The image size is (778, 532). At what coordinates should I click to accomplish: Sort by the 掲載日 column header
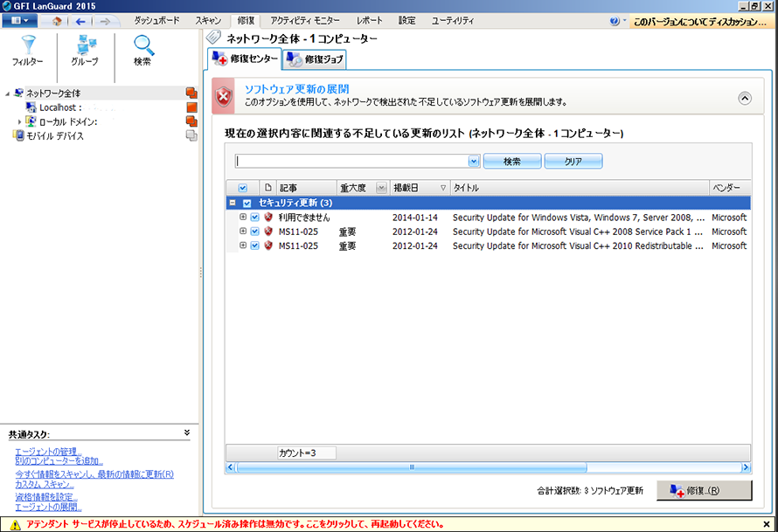pyautogui.click(x=420, y=188)
